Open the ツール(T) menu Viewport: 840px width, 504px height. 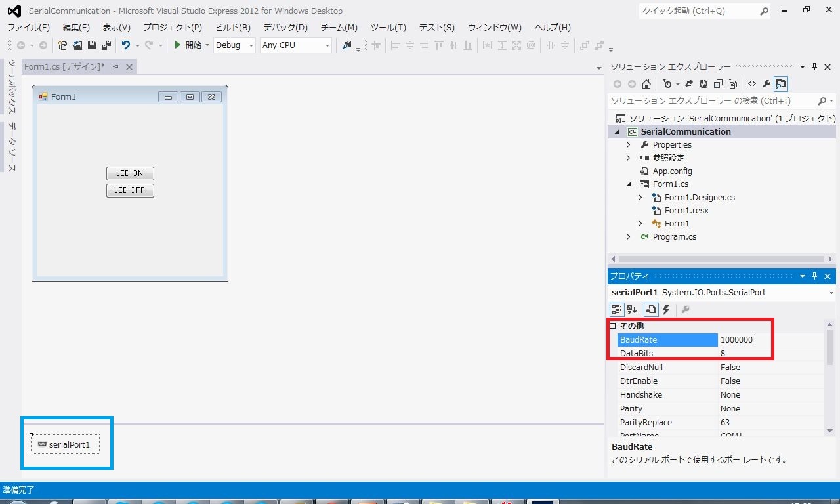click(388, 28)
